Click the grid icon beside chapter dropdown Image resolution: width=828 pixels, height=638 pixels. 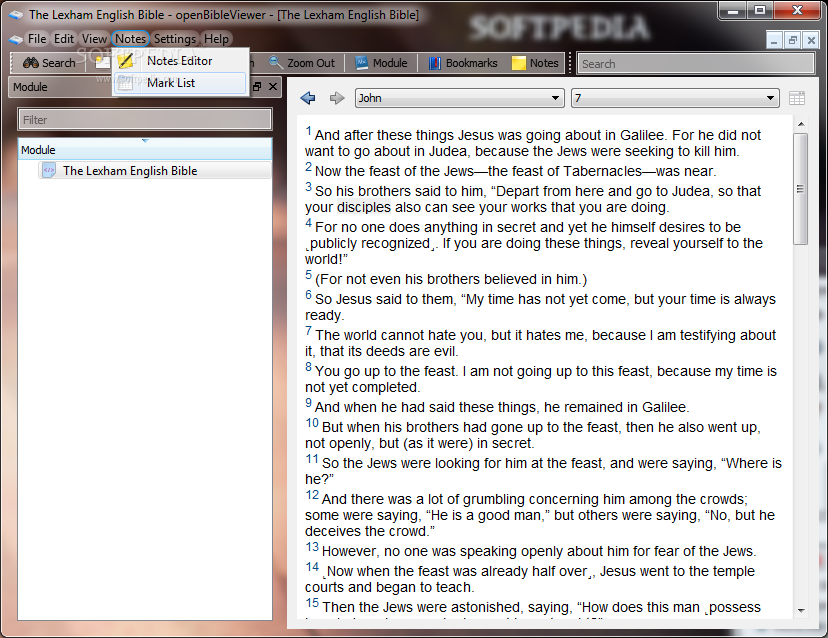(x=797, y=98)
